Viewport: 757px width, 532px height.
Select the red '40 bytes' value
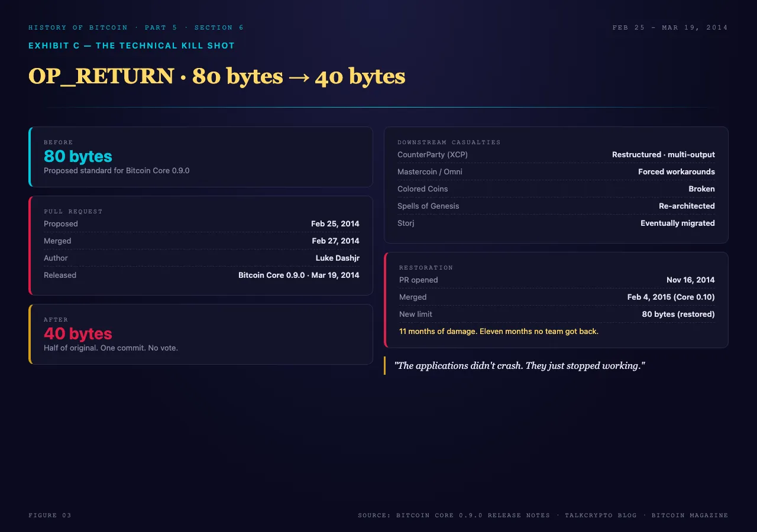(77, 333)
